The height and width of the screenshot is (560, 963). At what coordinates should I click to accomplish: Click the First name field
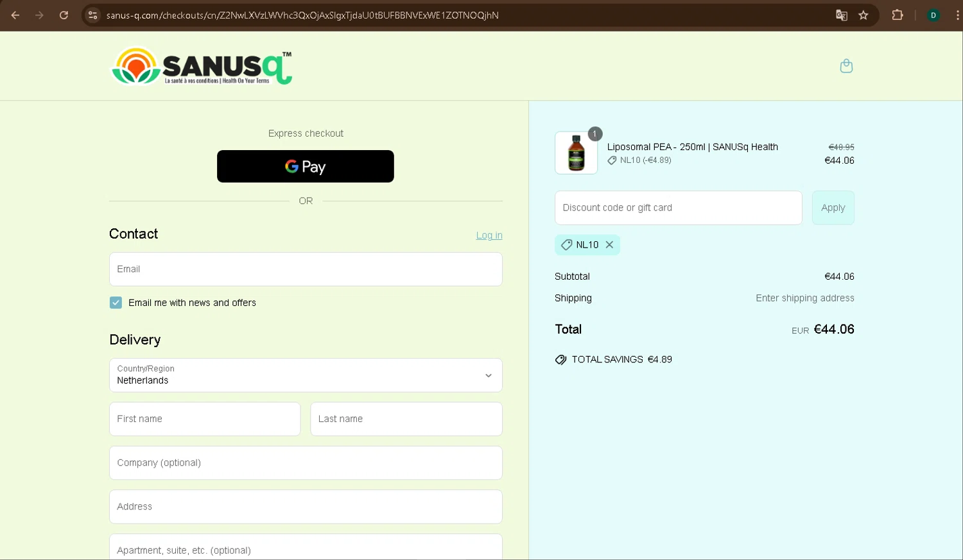point(205,419)
